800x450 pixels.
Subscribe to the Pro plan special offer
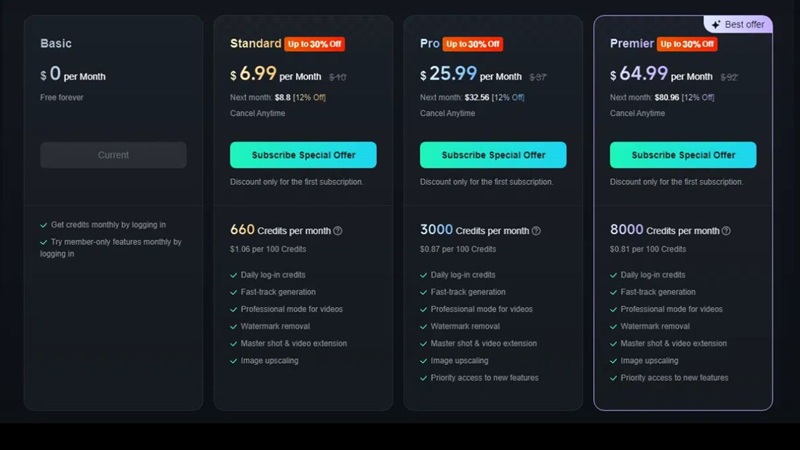tap(493, 155)
